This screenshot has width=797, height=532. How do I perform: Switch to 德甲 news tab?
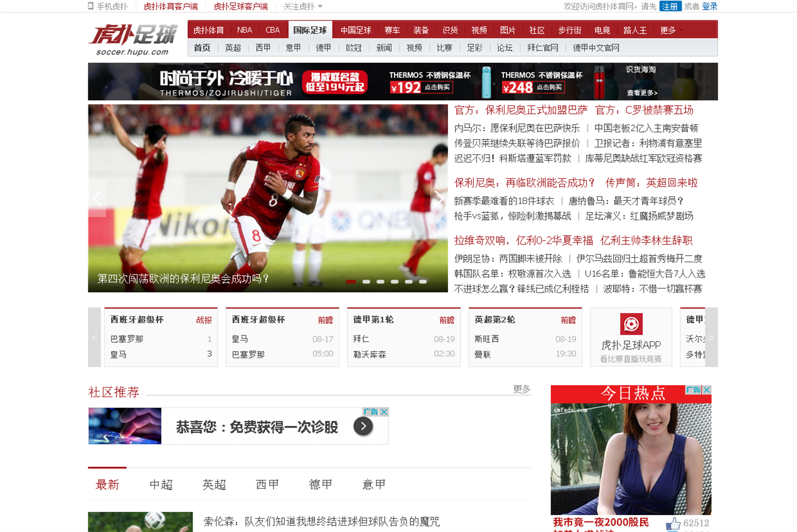coord(321,484)
